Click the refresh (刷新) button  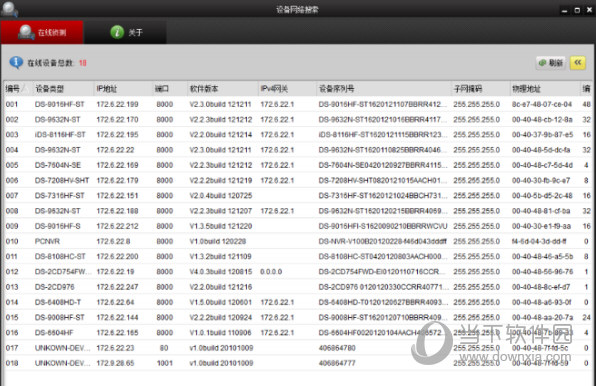[551, 63]
